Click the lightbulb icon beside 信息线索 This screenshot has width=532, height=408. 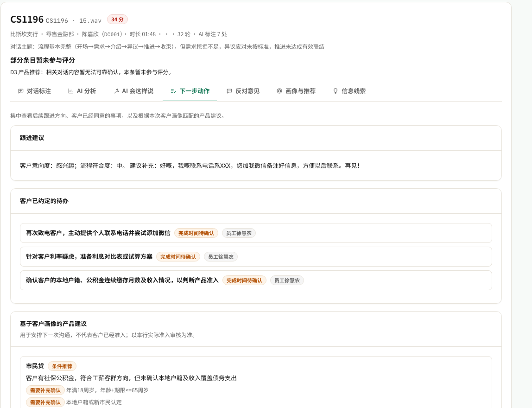coord(336,91)
